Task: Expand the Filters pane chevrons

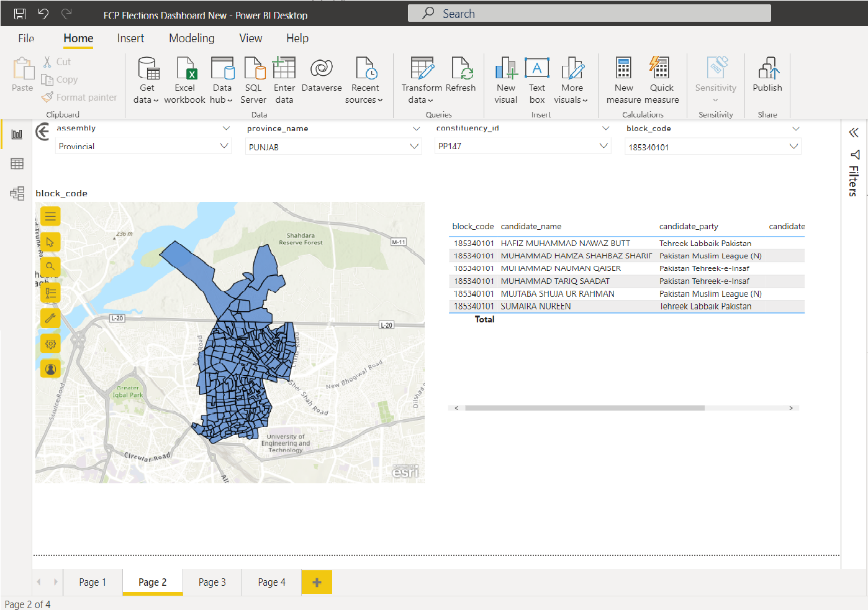Action: tap(854, 132)
